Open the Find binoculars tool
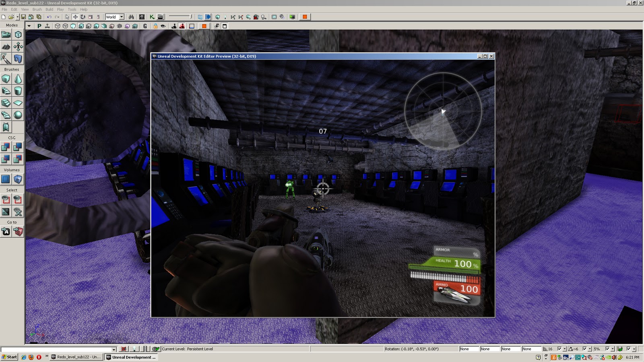The height and width of the screenshot is (362, 644). coord(131,17)
